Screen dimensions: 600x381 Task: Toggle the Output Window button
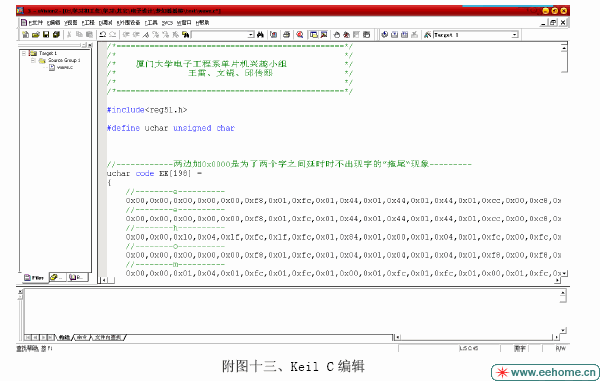(x=324, y=35)
